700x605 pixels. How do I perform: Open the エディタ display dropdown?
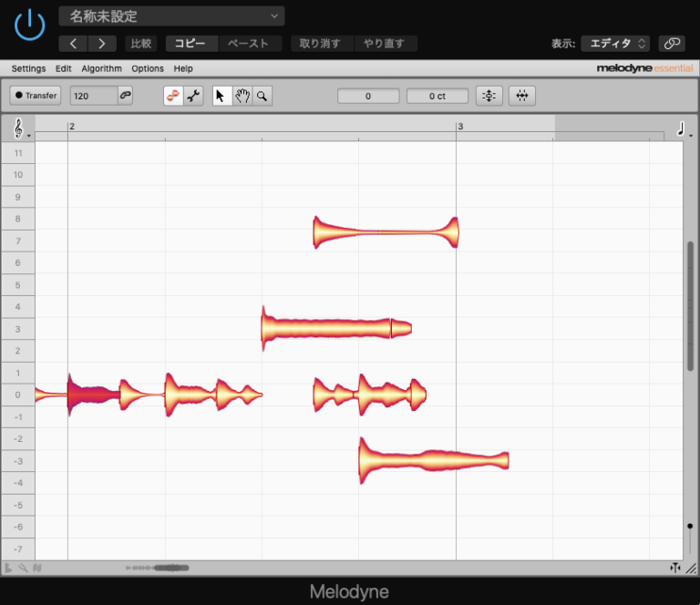click(615, 43)
